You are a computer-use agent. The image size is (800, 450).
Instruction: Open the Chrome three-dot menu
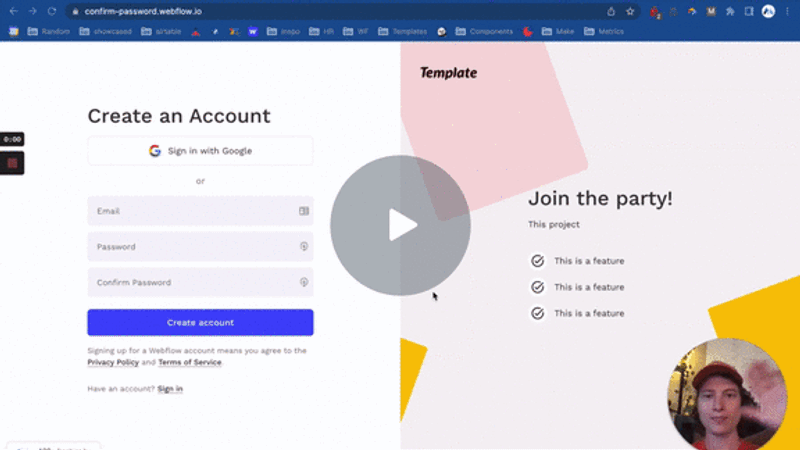coord(787,11)
